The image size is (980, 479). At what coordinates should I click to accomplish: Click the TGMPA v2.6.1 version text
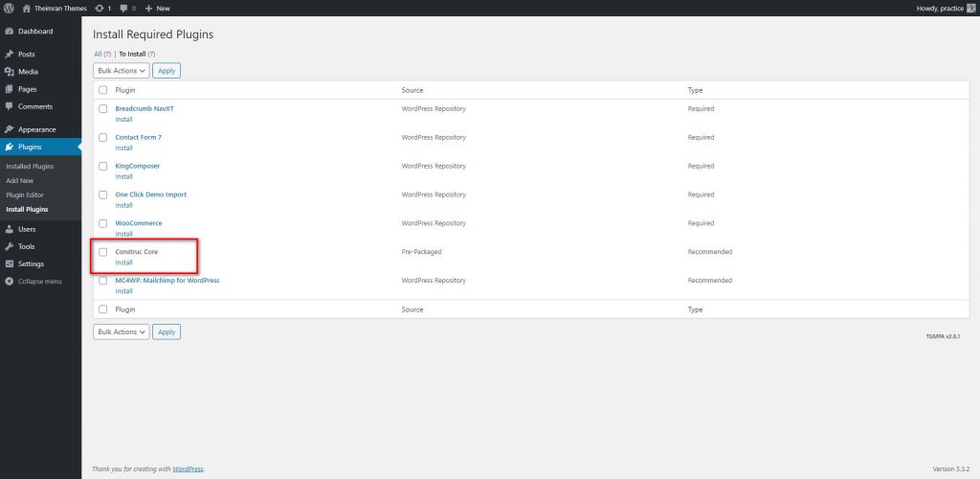(x=943, y=336)
